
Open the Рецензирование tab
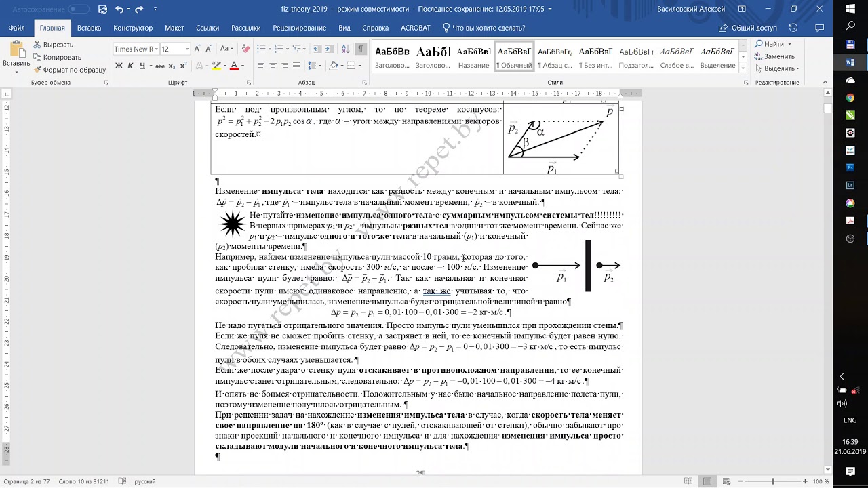[x=299, y=28]
